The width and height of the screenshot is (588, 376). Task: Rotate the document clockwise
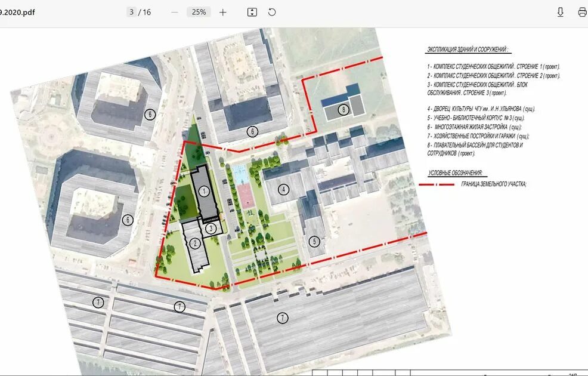click(x=272, y=12)
